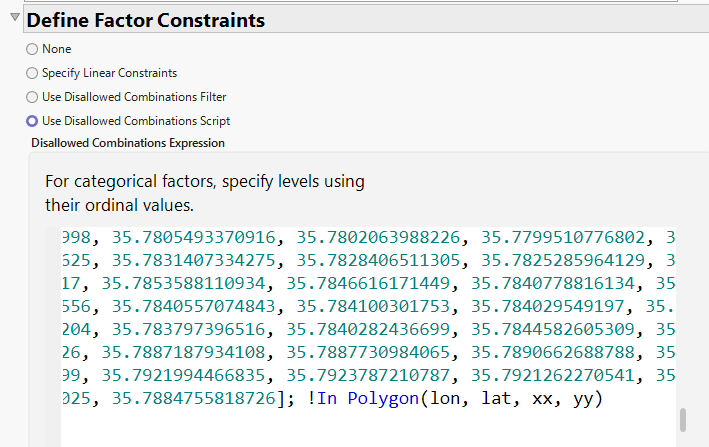The height and width of the screenshot is (447, 709).
Task: Click value 35.7921262270541 in script
Action: pos(553,376)
